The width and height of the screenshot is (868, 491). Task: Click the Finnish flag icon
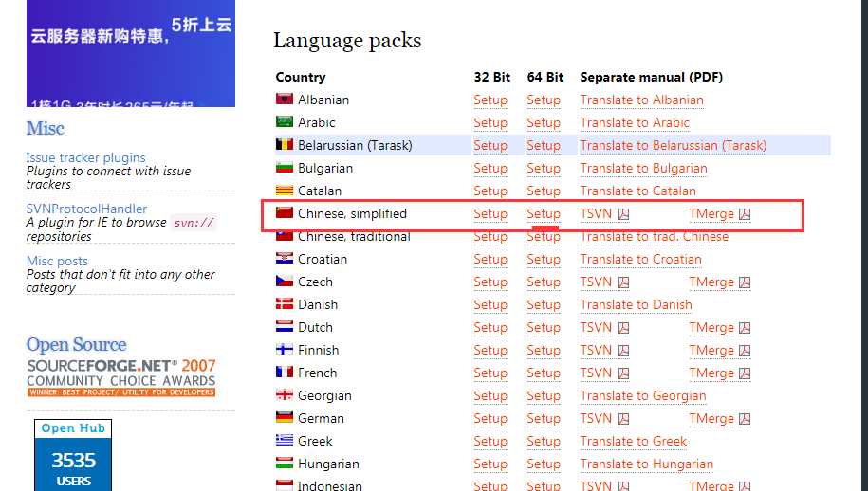click(285, 349)
